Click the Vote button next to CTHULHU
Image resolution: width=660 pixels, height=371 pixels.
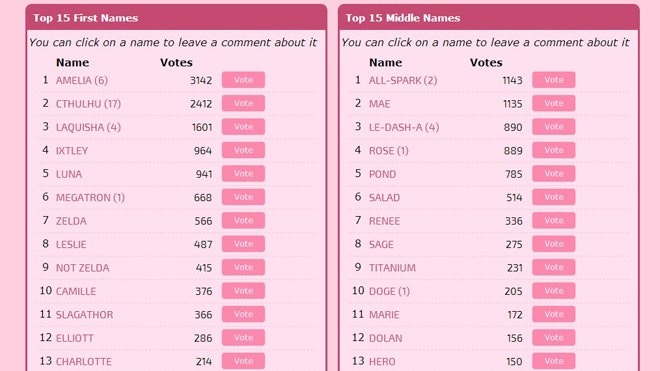(243, 104)
